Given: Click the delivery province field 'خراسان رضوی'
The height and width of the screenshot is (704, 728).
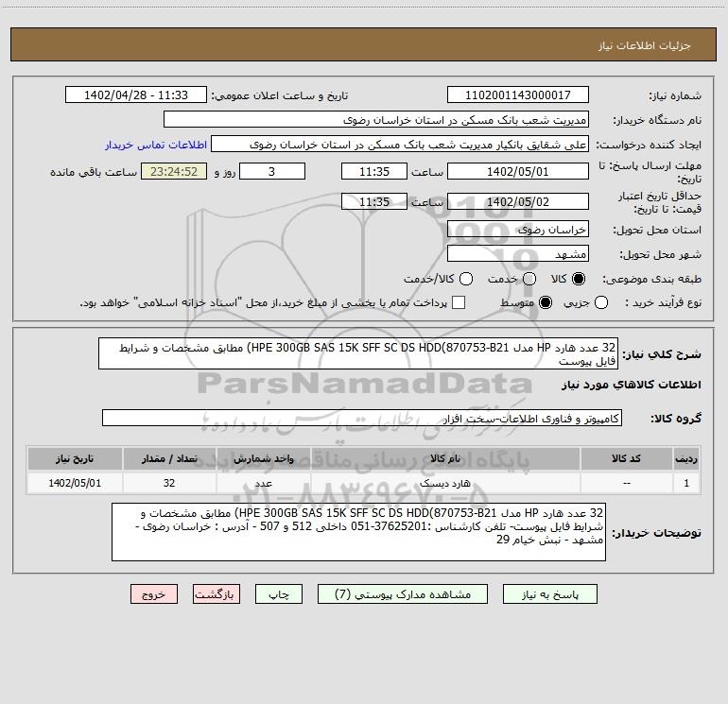Looking at the screenshot, I should (x=518, y=230).
